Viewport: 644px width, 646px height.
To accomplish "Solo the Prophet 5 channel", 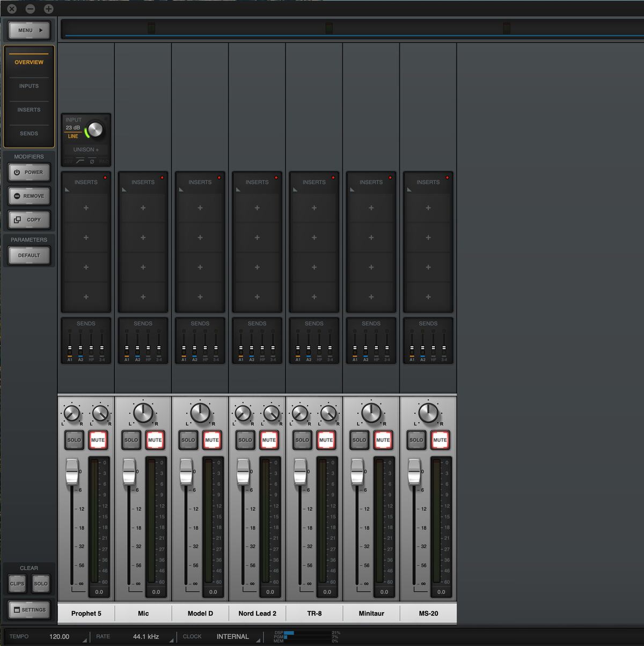I will [x=74, y=440].
